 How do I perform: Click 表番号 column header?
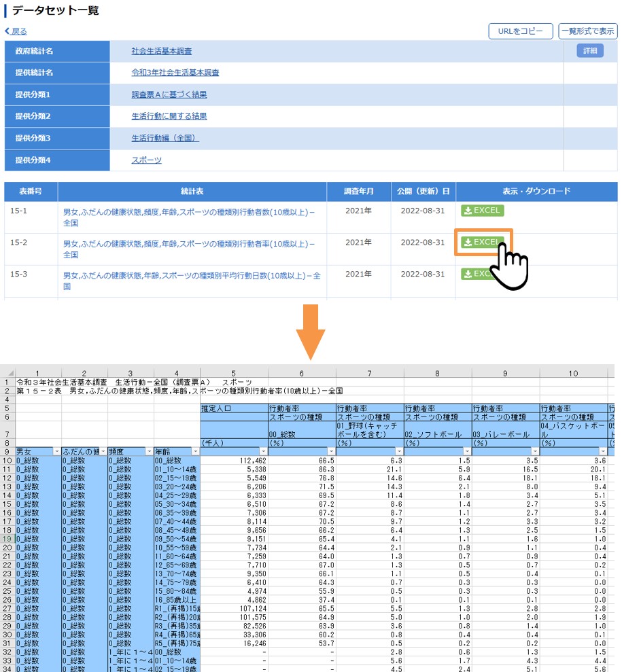31,191
